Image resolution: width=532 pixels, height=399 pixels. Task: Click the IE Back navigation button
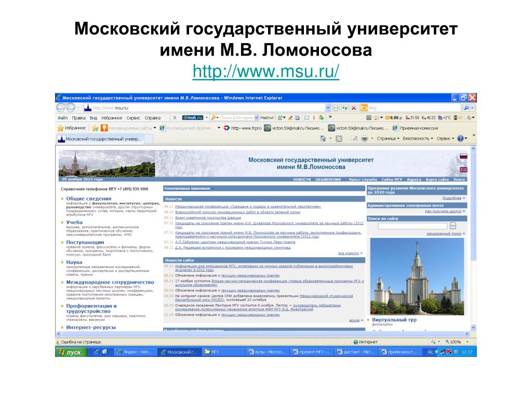pyautogui.click(x=61, y=108)
